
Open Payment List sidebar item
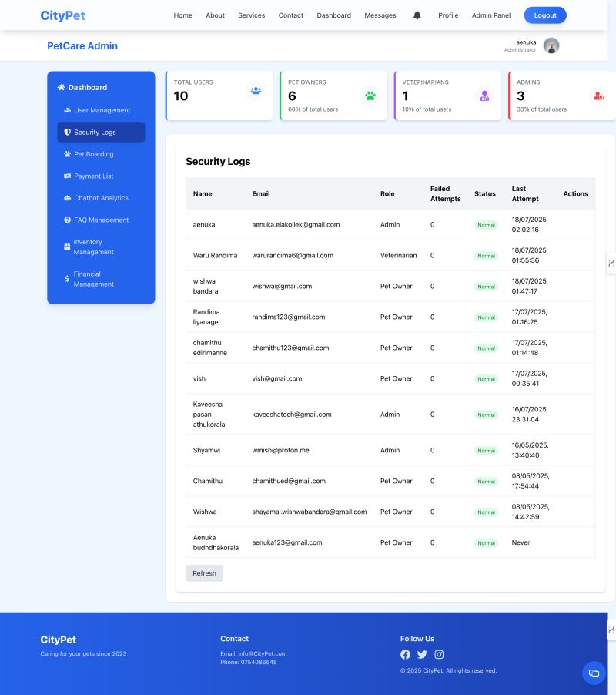[x=93, y=176]
